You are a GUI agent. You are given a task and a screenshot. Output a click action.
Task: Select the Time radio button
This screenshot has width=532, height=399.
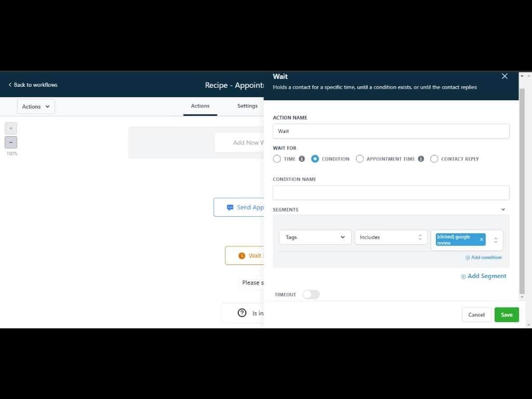(277, 159)
